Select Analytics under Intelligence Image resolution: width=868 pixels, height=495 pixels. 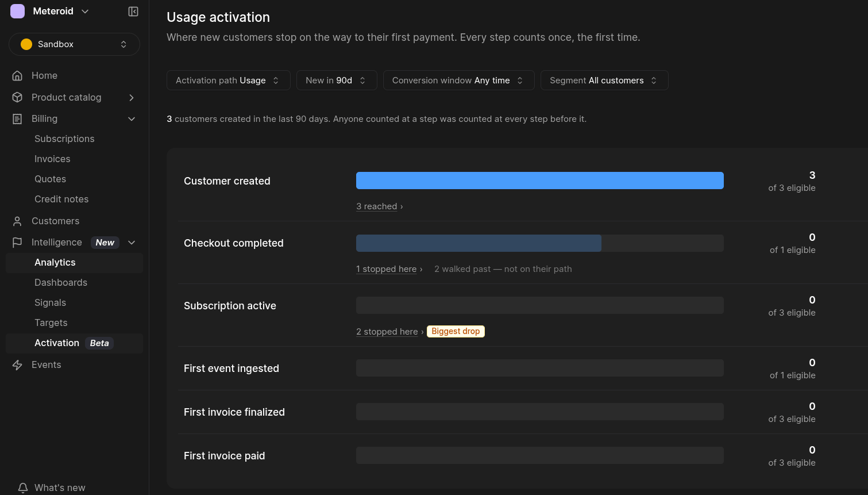coord(74,262)
